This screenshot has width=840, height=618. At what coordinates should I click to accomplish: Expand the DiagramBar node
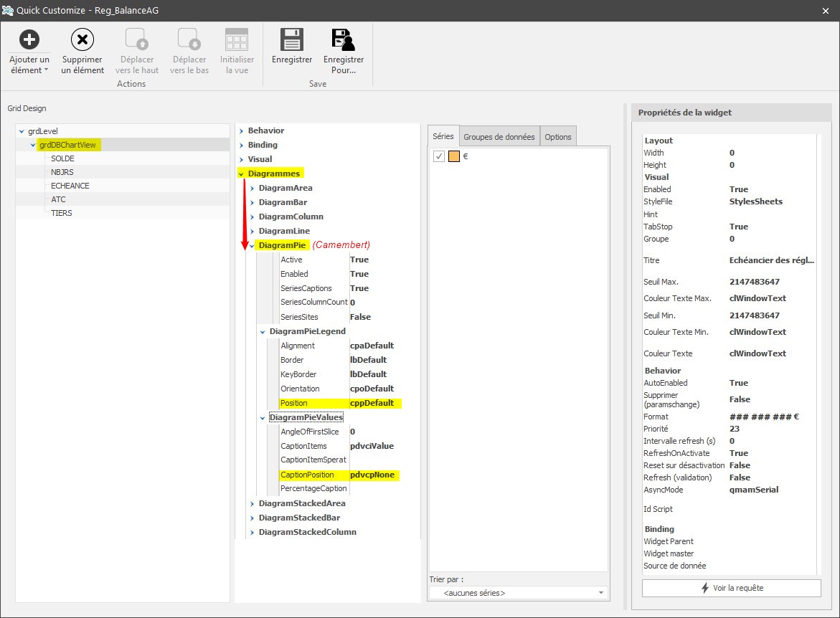click(x=252, y=202)
